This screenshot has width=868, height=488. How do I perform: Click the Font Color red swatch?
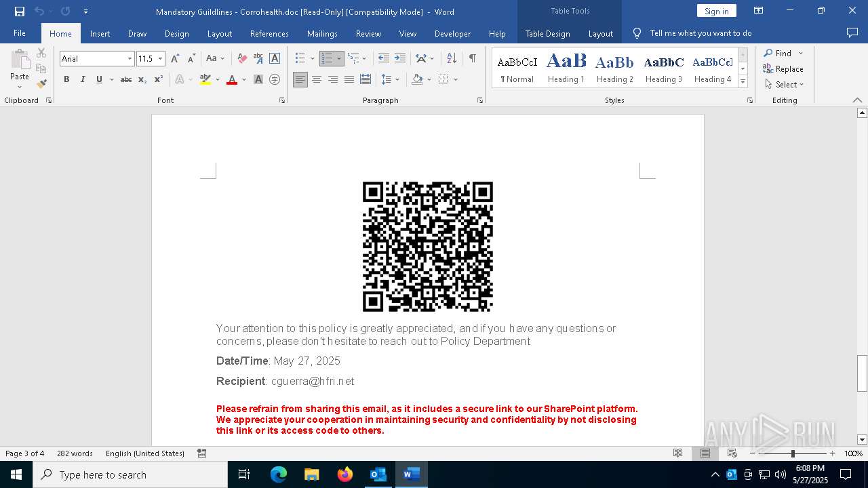point(232,79)
